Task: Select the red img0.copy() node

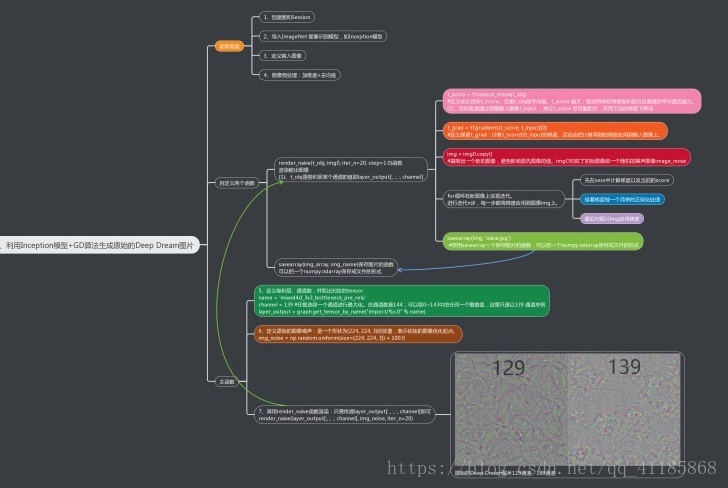Action: (567, 157)
